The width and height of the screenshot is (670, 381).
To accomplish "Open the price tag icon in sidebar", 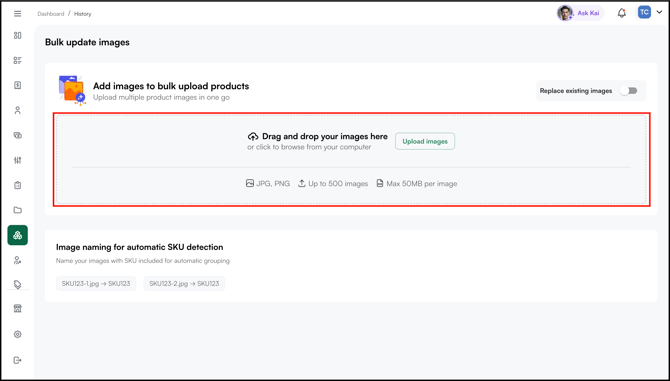I will pyautogui.click(x=18, y=284).
